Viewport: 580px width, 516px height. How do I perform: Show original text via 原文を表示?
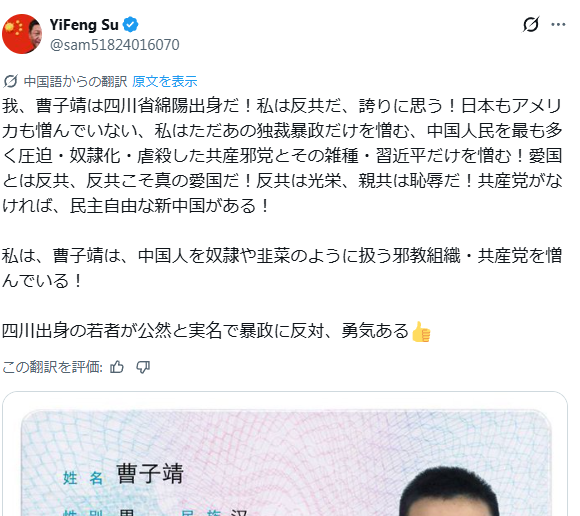pos(165,81)
